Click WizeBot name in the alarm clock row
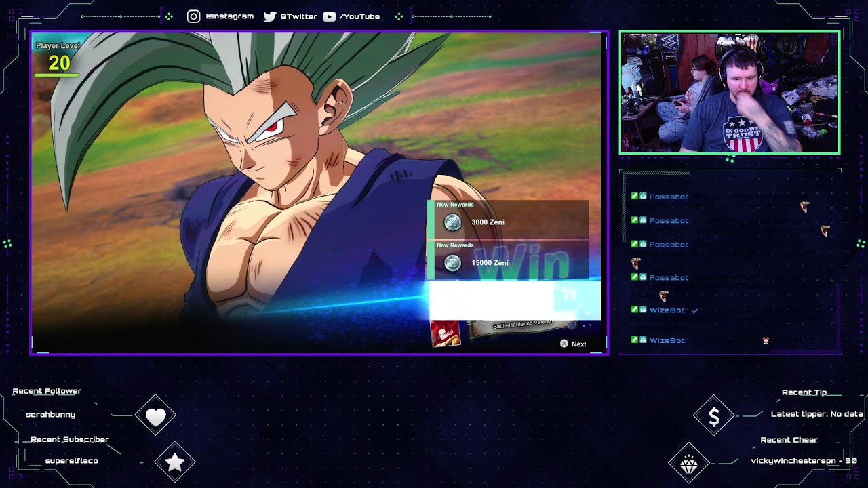 click(667, 340)
